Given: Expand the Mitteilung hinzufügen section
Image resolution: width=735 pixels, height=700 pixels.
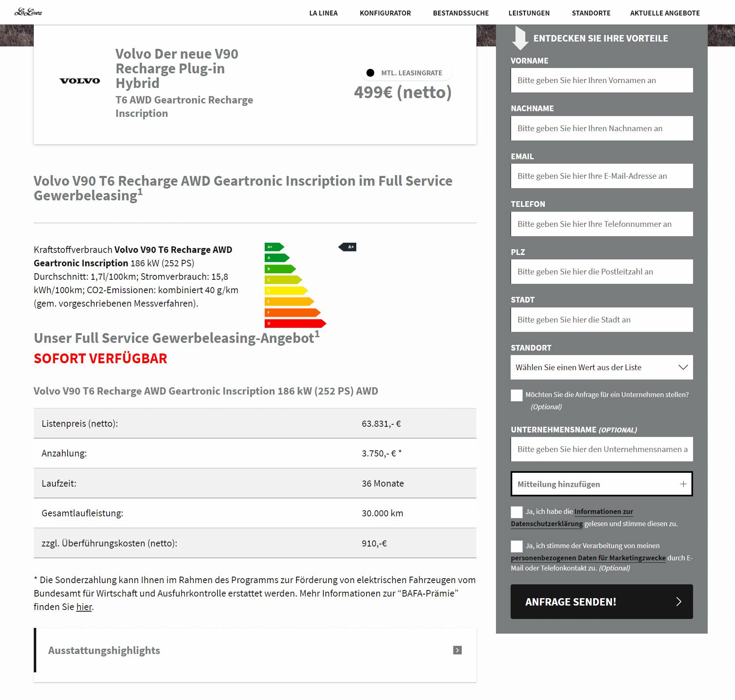Looking at the screenshot, I should click(602, 484).
